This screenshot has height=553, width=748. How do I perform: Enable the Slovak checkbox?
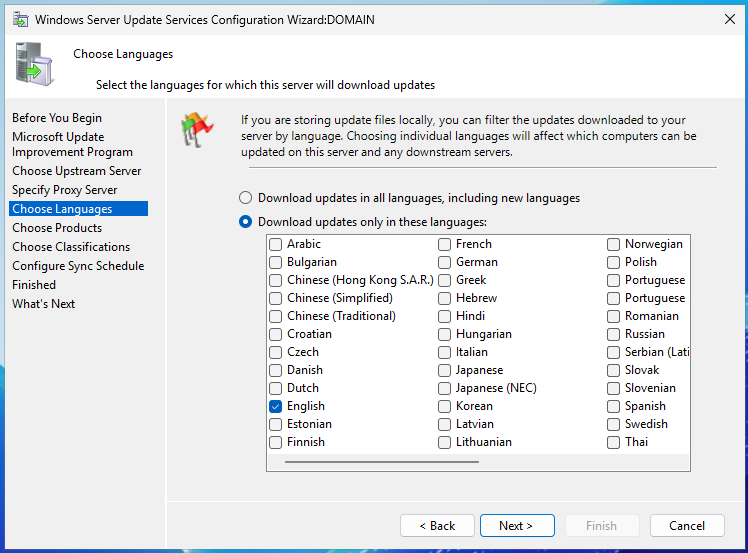point(613,370)
